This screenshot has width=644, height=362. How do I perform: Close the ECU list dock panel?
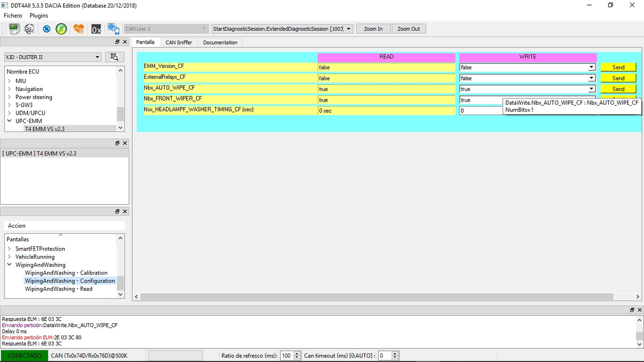coord(125,42)
